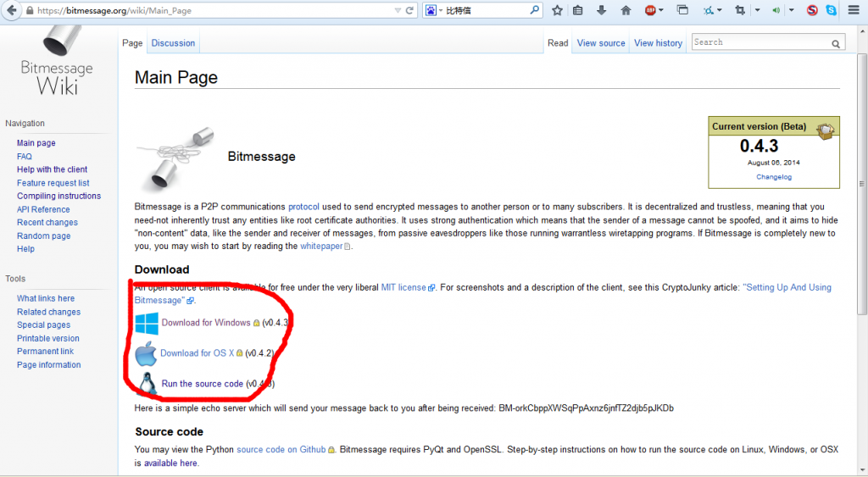Viewport: 868px width, 477px height.
Task: Open Baidu search engine selector dropdown
Action: tap(433, 10)
